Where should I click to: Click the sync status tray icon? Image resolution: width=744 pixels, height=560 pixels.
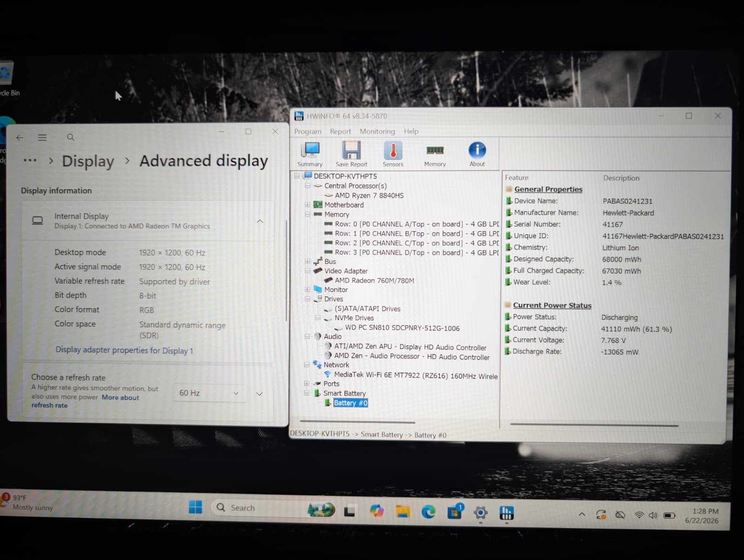point(601,514)
